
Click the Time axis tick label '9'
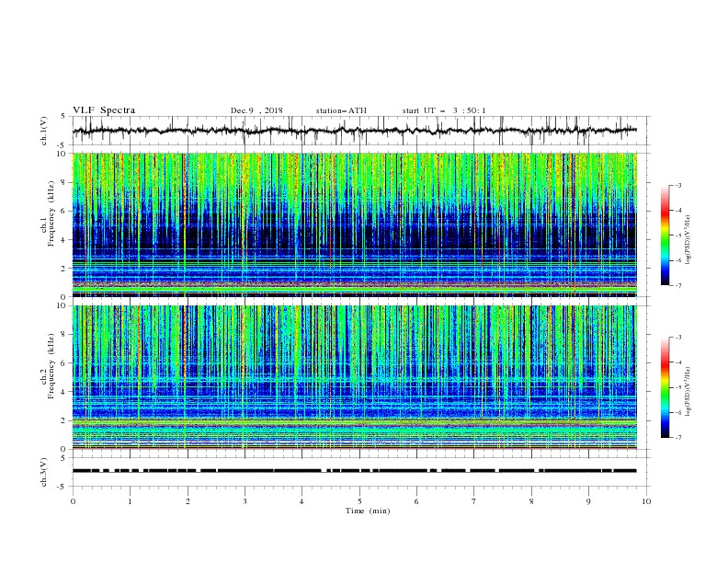(588, 501)
